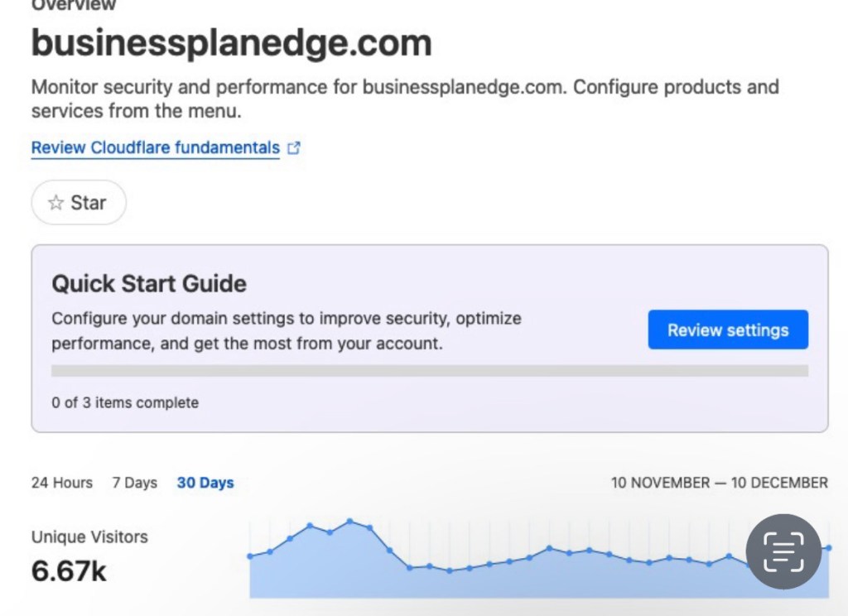This screenshot has width=848, height=616.
Task: Click the 10 November — 10 December date range
Action: click(x=719, y=483)
